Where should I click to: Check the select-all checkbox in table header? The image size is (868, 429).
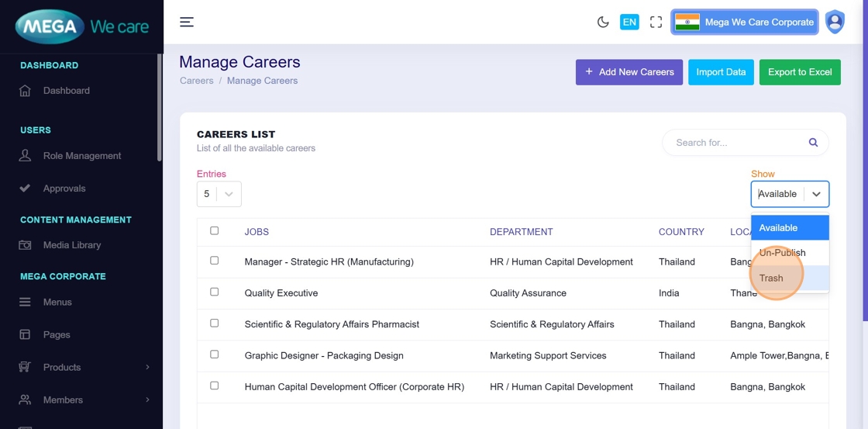coord(215,230)
